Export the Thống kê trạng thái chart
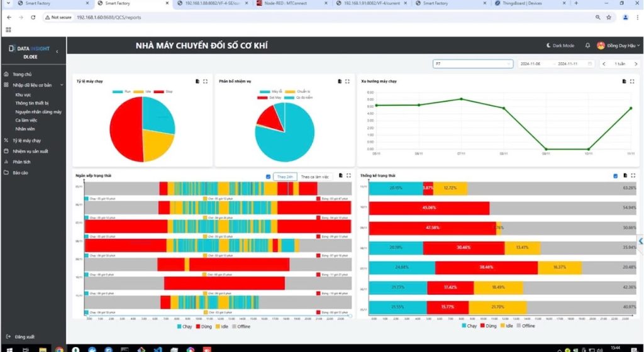Viewport: 644px width, 352px height. click(624, 176)
